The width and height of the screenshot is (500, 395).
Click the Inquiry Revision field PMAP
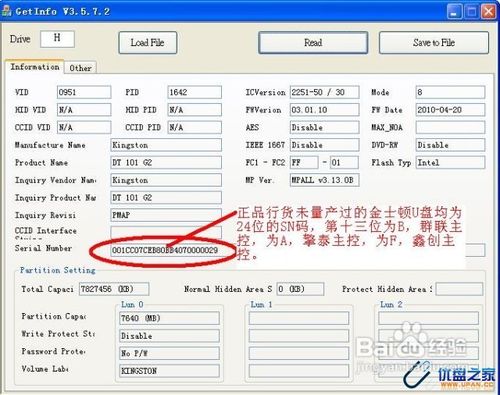[x=166, y=215]
